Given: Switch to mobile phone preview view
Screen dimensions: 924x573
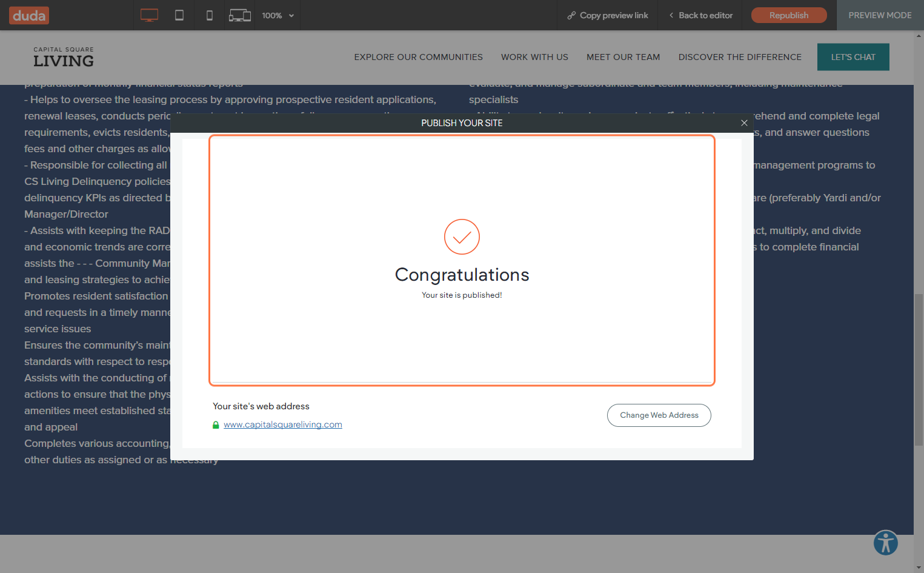Looking at the screenshot, I should pos(210,15).
